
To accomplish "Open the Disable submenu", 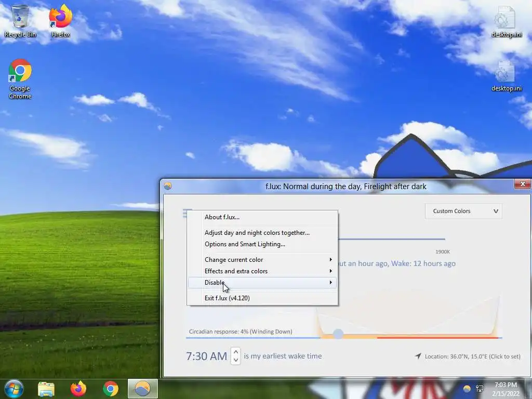I will pyautogui.click(x=262, y=283).
